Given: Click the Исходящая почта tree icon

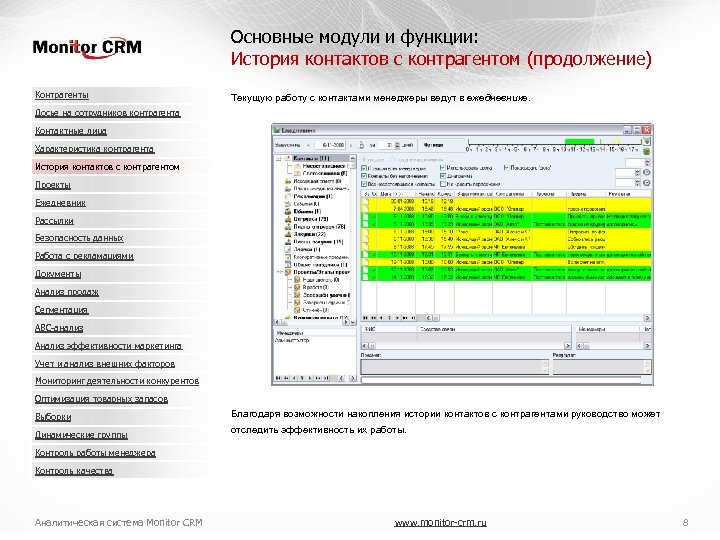Looking at the screenshot, I should pyautogui.click(x=288, y=181).
